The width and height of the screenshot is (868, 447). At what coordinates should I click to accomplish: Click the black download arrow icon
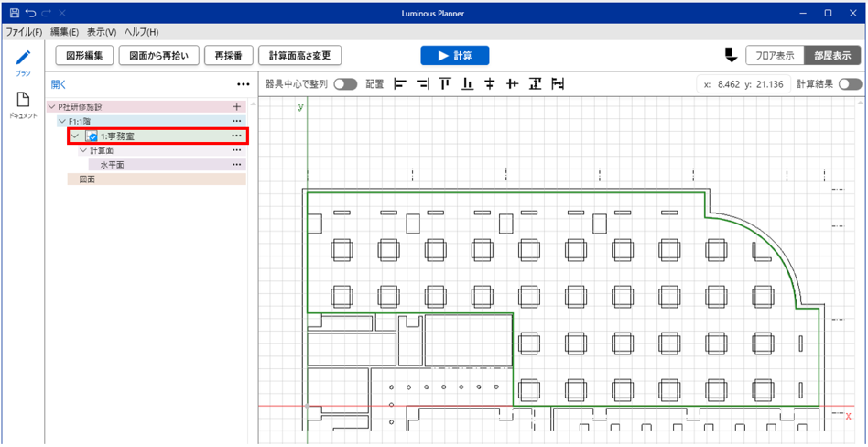coord(731,56)
